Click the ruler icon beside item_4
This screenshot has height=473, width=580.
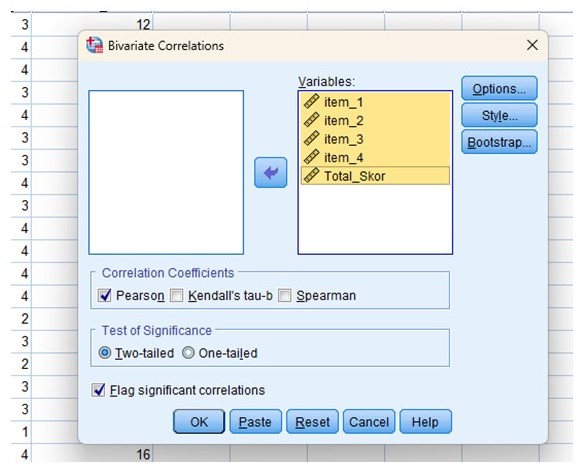(x=311, y=157)
